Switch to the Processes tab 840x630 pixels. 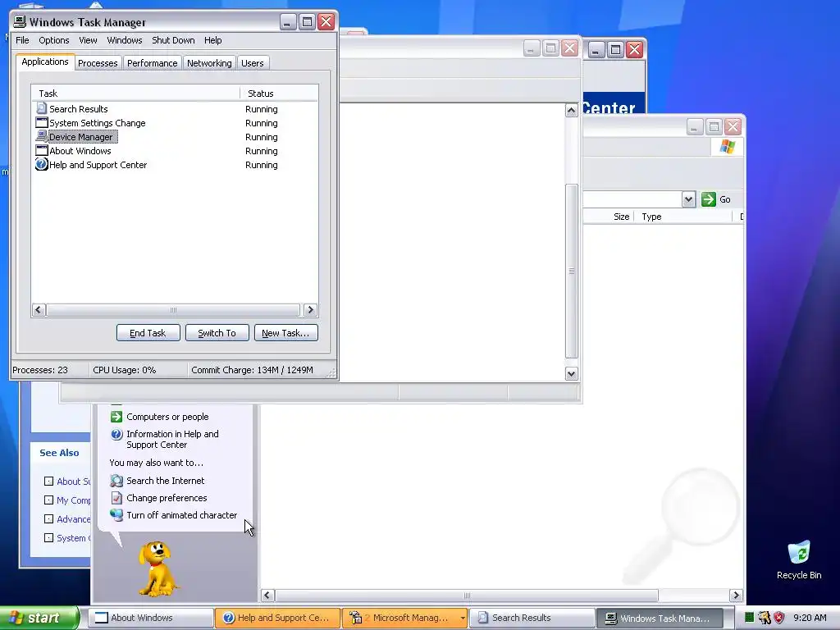click(x=98, y=62)
